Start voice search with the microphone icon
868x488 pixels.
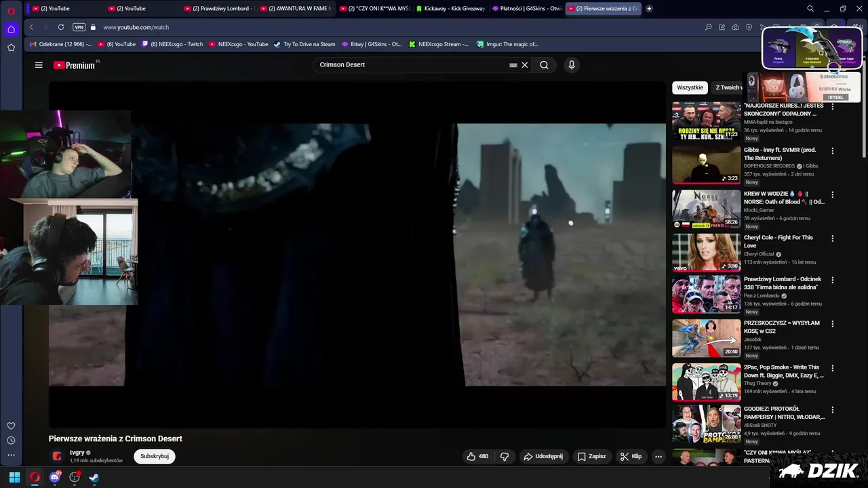coord(572,65)
